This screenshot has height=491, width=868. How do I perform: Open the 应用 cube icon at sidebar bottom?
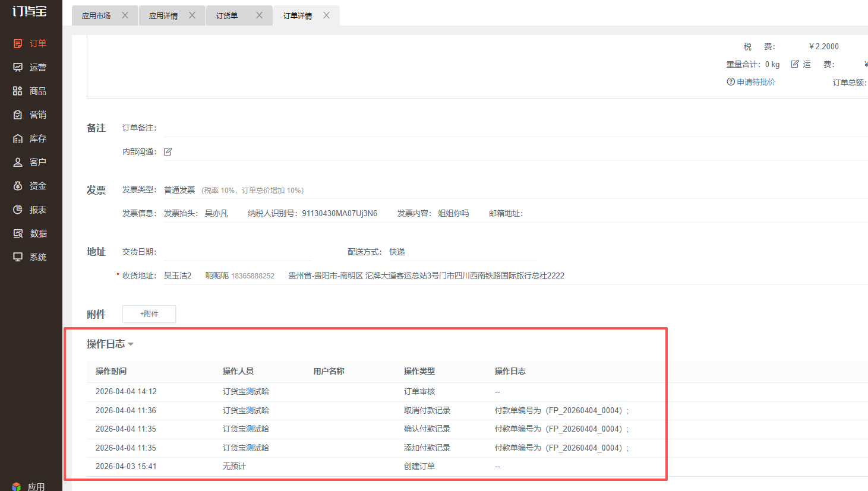click(17, 486)
